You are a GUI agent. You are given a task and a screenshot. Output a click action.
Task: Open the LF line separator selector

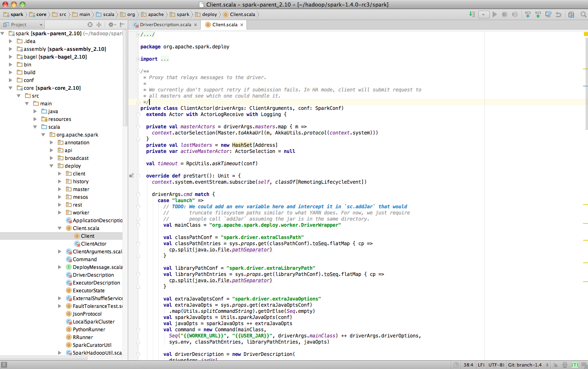pos(481,365)
